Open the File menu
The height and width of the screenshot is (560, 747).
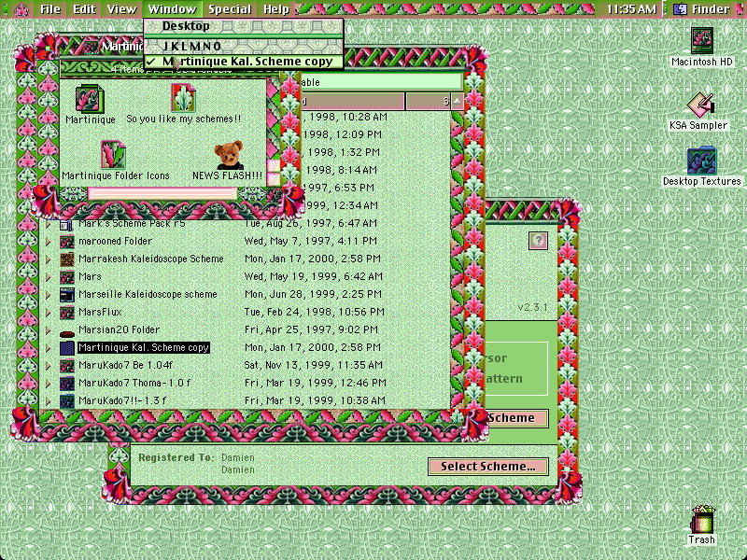click(50, 9)
